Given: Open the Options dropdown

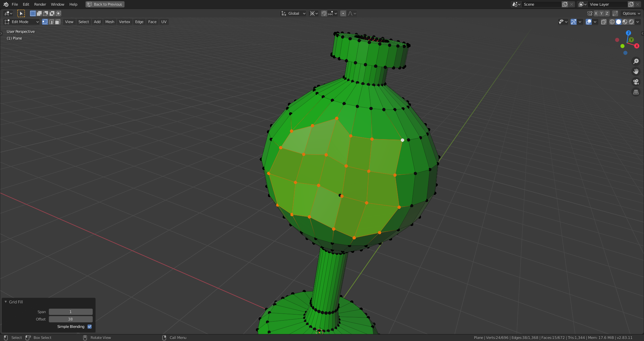Looking at the screenshot, I should [631, 13].
